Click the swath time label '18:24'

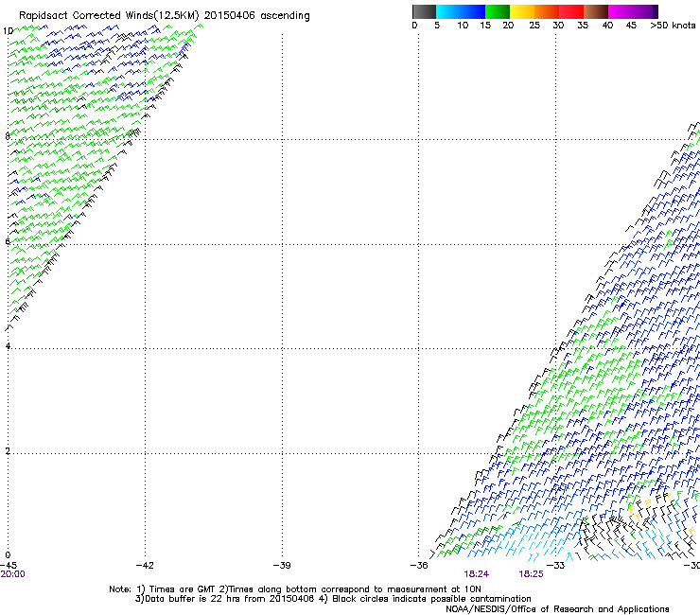(x=477, y=574)
